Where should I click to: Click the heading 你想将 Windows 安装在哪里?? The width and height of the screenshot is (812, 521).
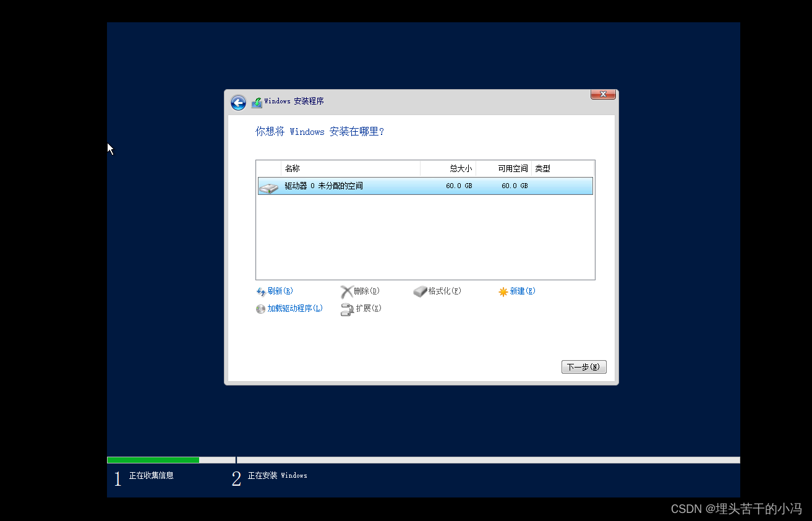(x=320, y=132)
